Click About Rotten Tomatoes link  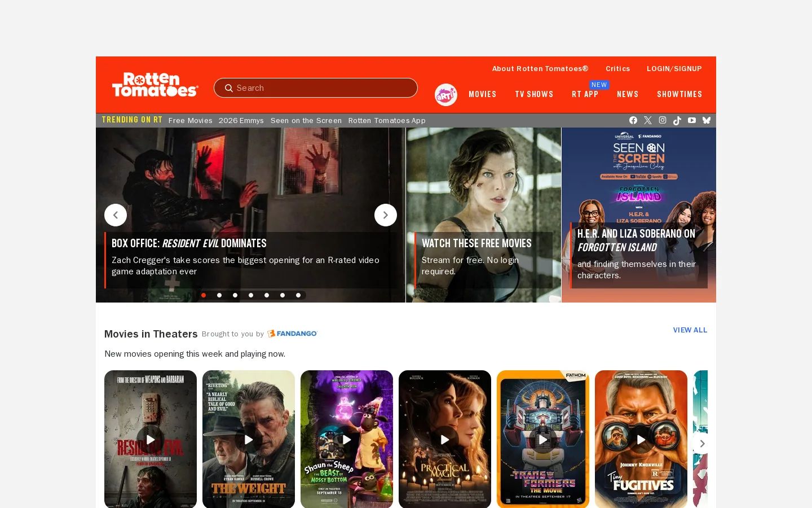pos(540,69)
